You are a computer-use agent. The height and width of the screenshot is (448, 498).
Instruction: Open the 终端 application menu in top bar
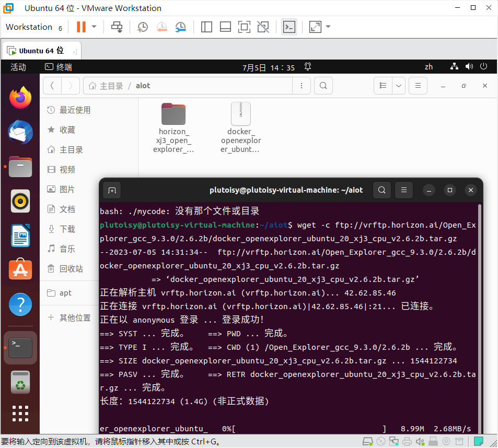[x=59, y=67]
